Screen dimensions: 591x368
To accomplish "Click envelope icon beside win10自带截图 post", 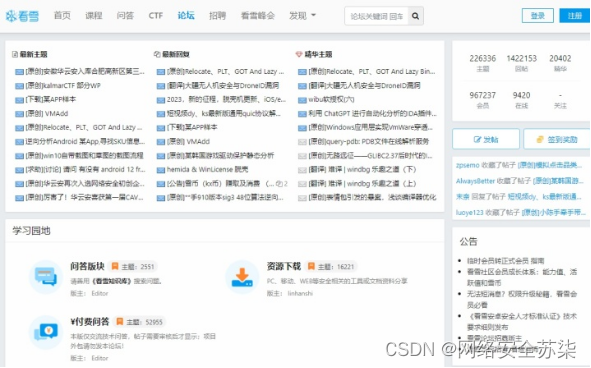I will click(x=19, y=156).
